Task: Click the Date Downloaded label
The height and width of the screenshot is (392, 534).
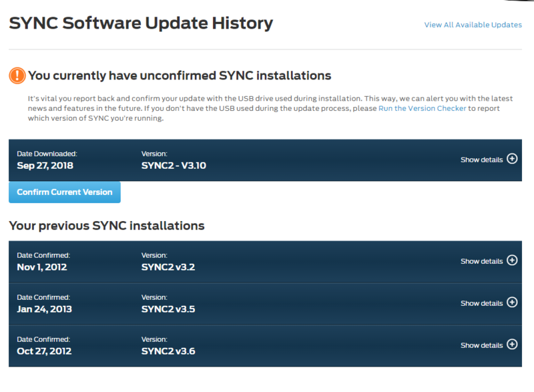Action: point(47,154)
